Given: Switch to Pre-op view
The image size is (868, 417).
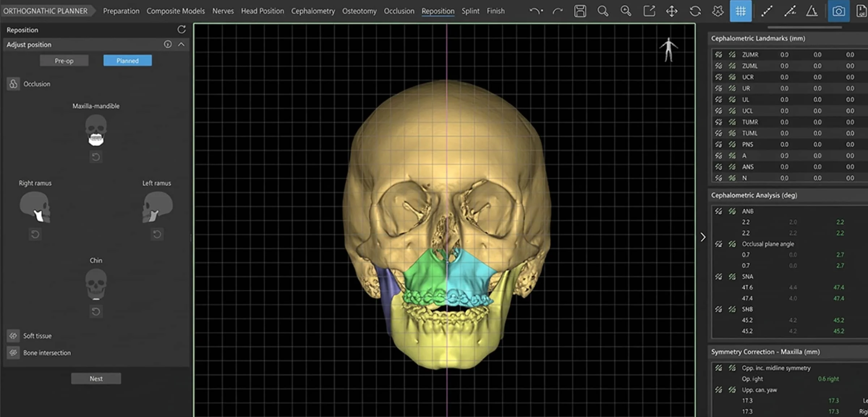Looking at the screenshot, I should click(64, 61).
